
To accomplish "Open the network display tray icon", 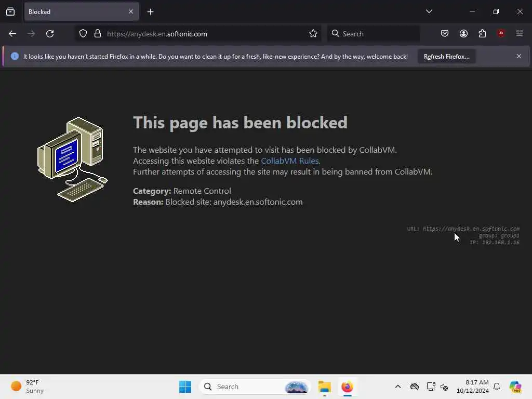I will click(431, 387).
